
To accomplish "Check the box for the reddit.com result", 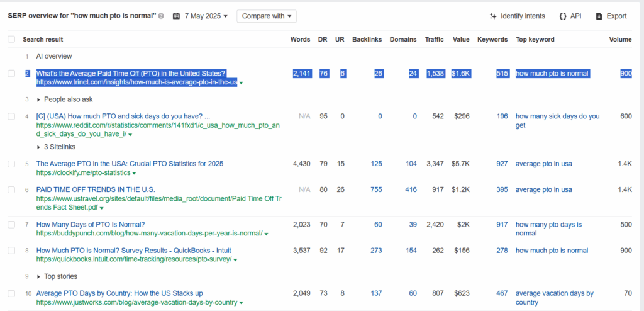I will [11, 116].
